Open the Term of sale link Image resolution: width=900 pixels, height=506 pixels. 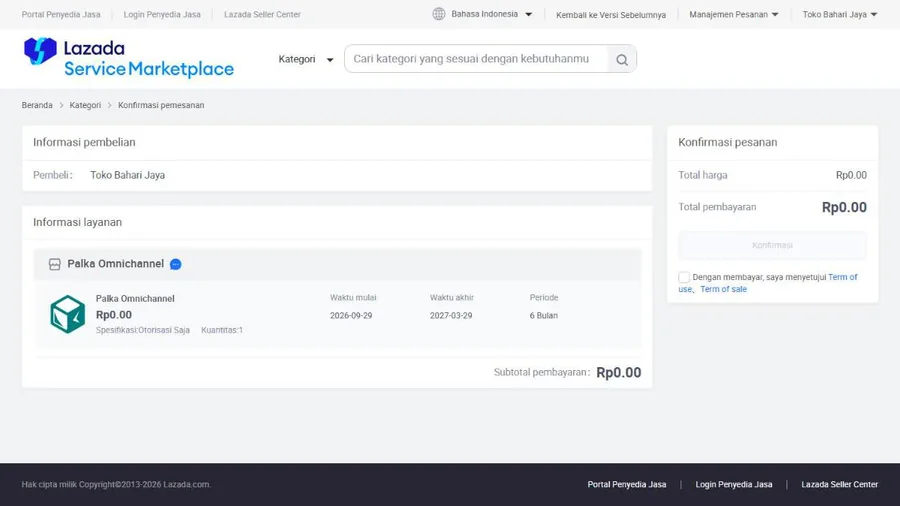point(723,289)
